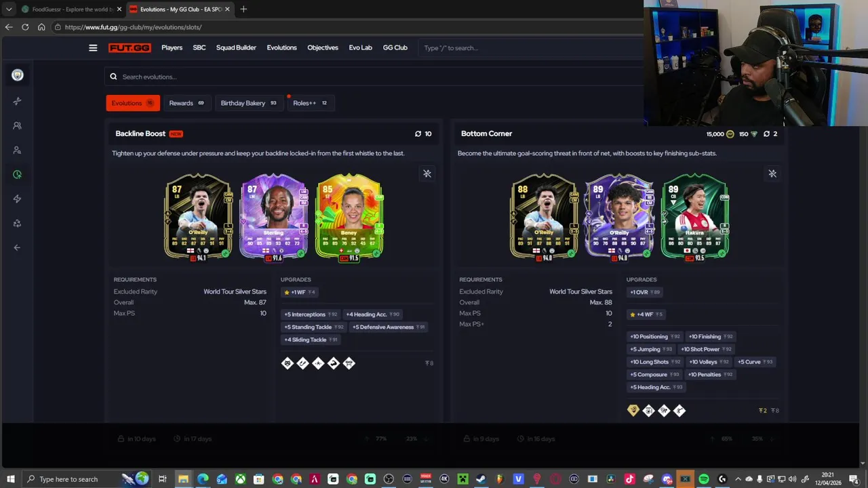
Task: Click the +5 Defensive Awareness upgrade chip
Action: tap(389, 327)
